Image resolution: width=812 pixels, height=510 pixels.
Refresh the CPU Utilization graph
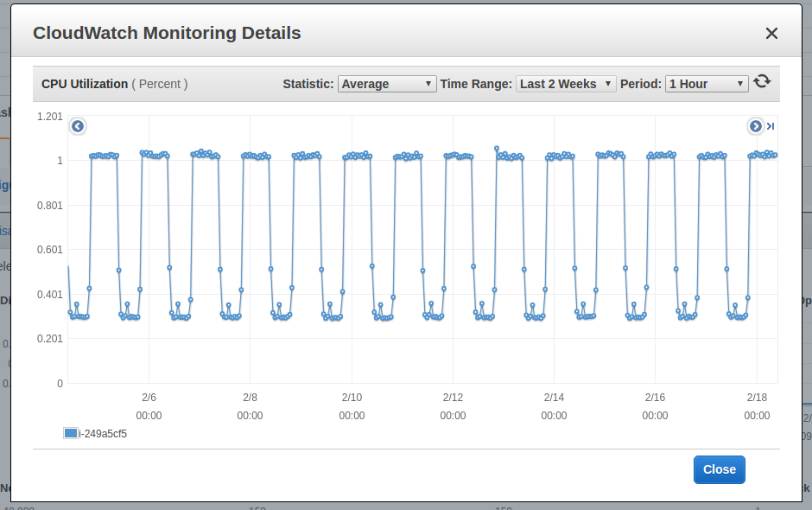coord(762,82)
